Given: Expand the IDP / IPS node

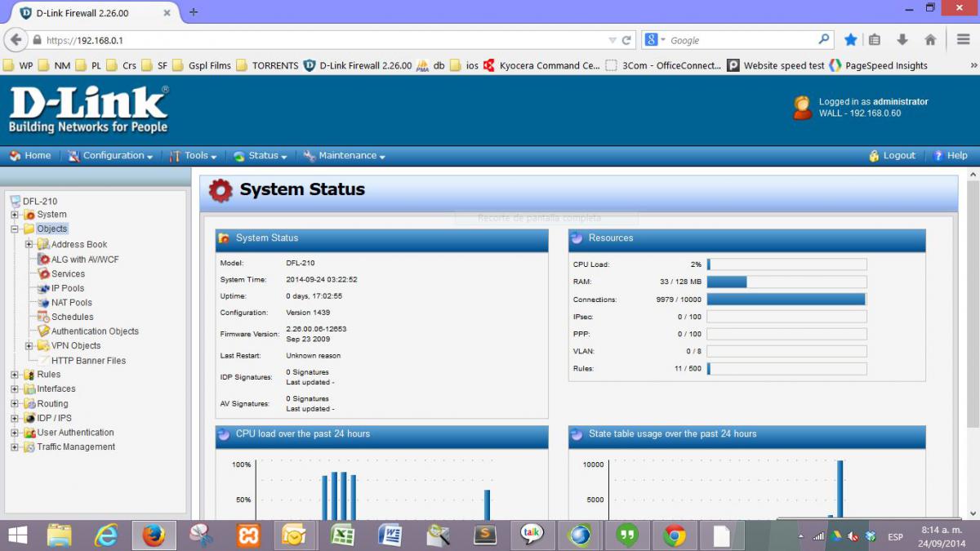Looking at the screenshot, I should (15, 418).
